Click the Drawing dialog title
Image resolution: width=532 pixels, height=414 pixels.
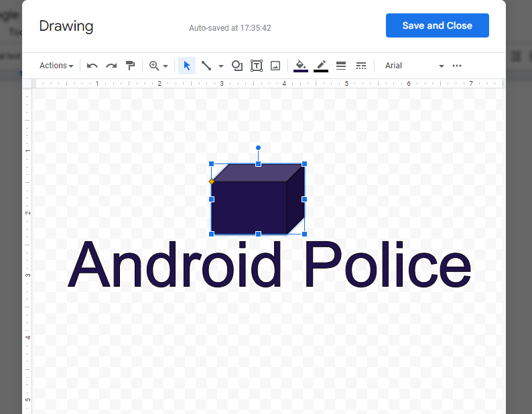pos(66,26)
